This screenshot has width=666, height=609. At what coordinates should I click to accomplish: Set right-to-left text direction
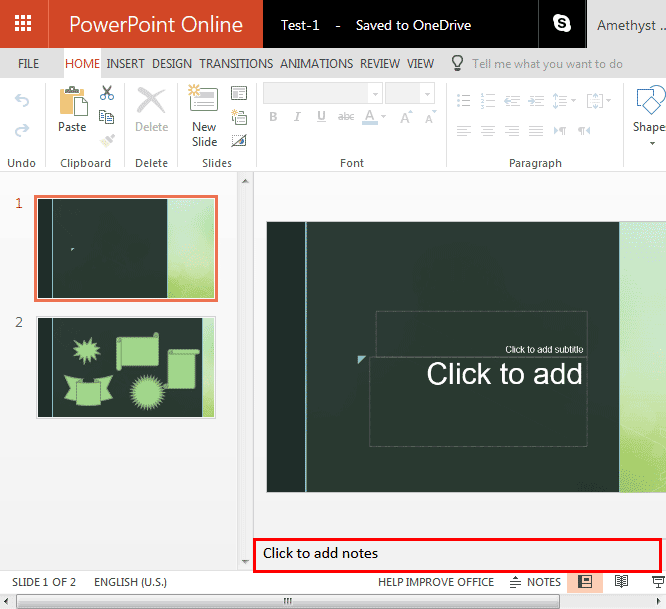pyautogui.click(x=584, y=131)
